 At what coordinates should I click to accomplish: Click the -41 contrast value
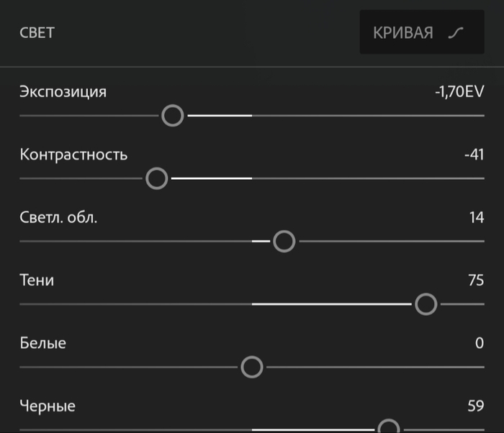click(x=474, y=155)
